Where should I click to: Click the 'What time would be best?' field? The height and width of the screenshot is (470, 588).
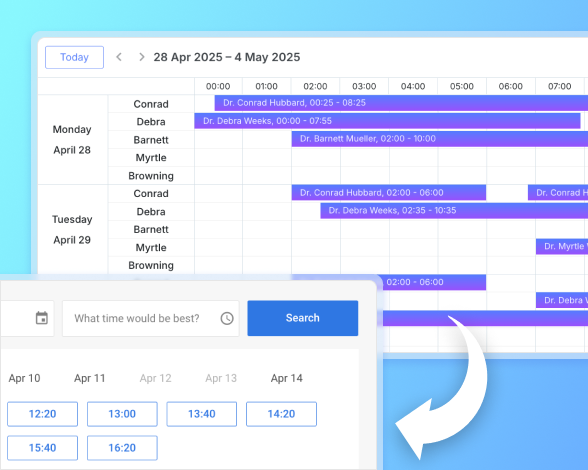point(151,318)
